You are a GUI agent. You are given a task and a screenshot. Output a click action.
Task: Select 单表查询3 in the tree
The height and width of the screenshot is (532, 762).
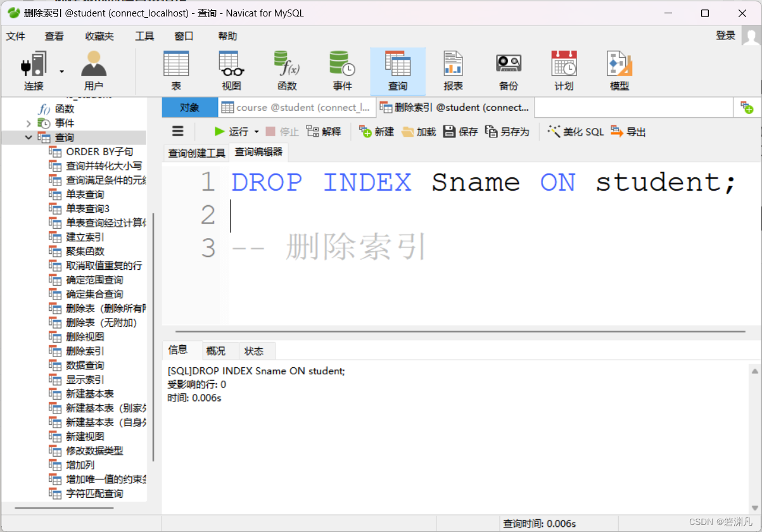(80, 208)
